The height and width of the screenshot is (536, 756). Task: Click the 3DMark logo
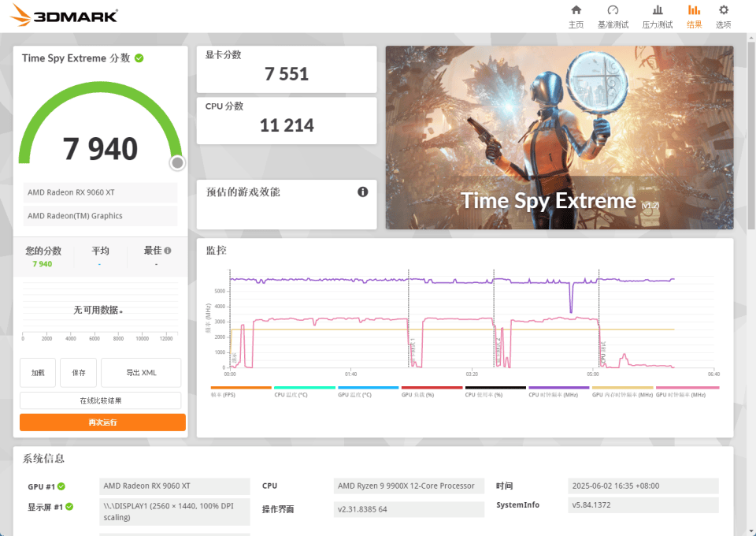coord(64,15)
